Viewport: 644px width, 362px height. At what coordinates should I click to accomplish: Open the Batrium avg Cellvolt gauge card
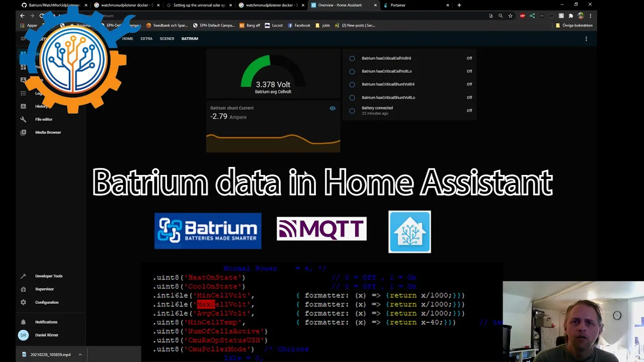tap(273, 74)
